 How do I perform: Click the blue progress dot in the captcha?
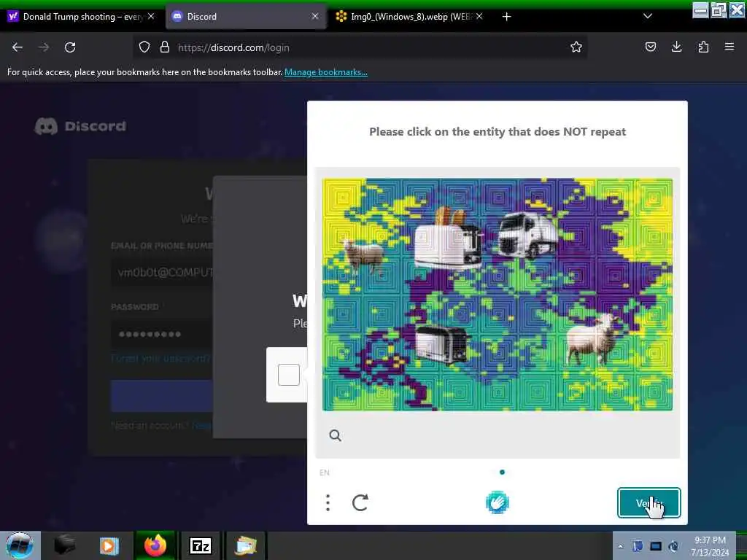pyautogui.click(x=502, y=472)
